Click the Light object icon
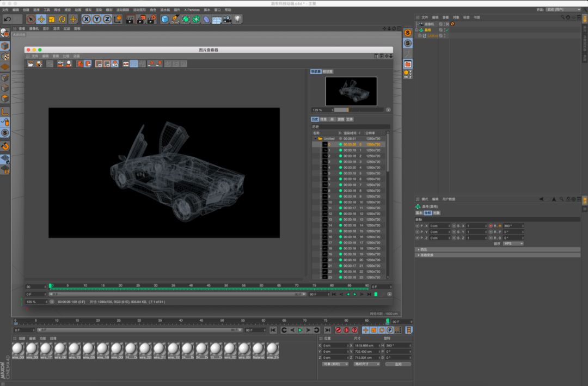 (x=238, y=19)
